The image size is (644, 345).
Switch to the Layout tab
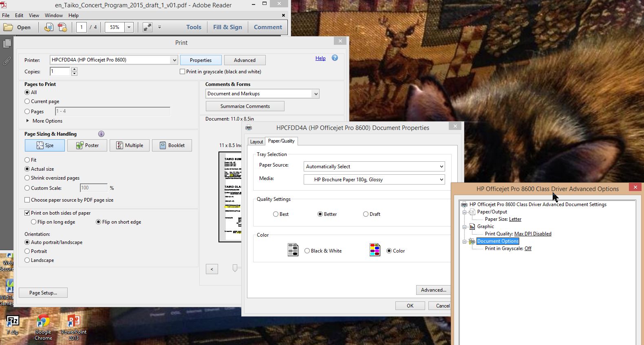[x=256, y=142]
